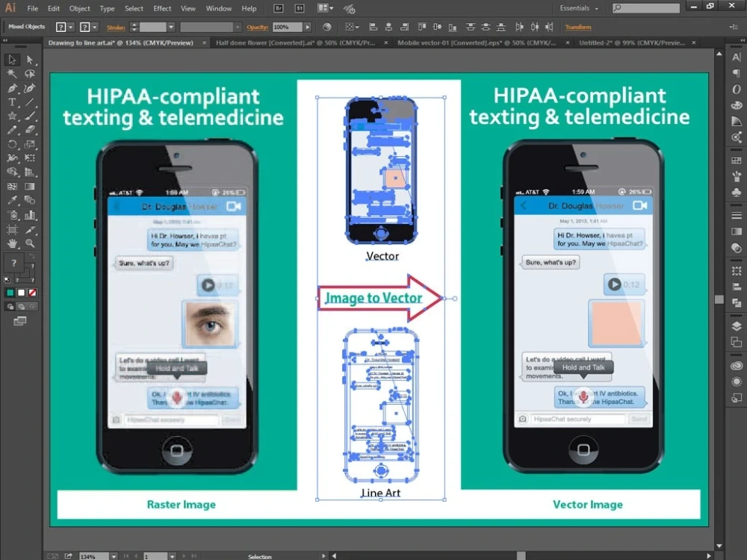
Task: Pick the Column Graph tool
Action: tap(30, 215)
